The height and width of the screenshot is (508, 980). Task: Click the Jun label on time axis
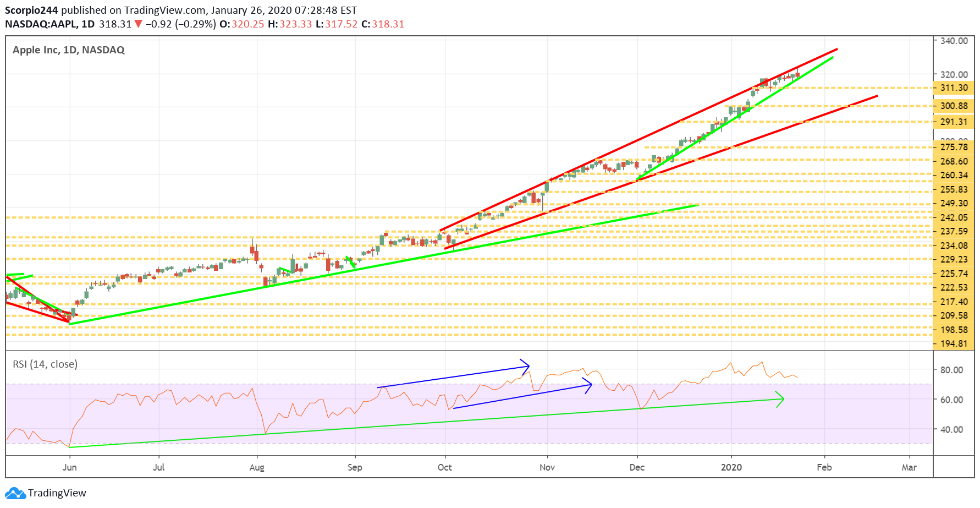[x=70, y=468]
